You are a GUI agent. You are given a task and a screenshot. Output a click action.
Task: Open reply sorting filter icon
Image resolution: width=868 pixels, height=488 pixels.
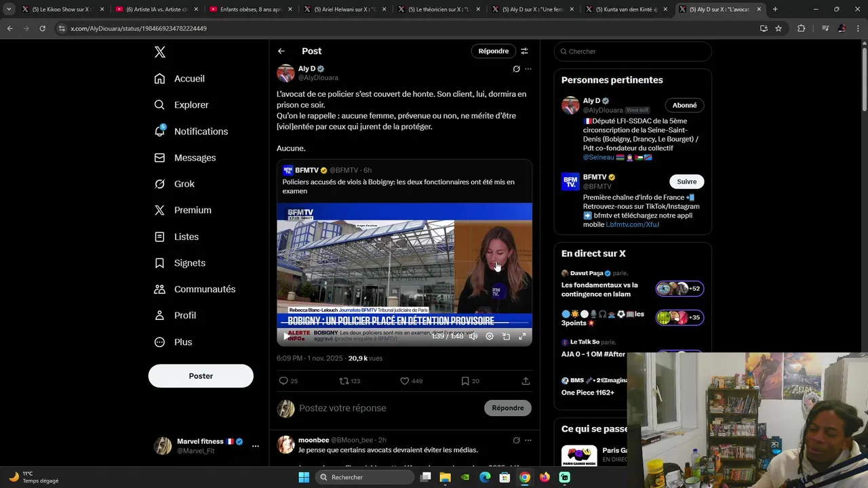(x=524, y=52)
